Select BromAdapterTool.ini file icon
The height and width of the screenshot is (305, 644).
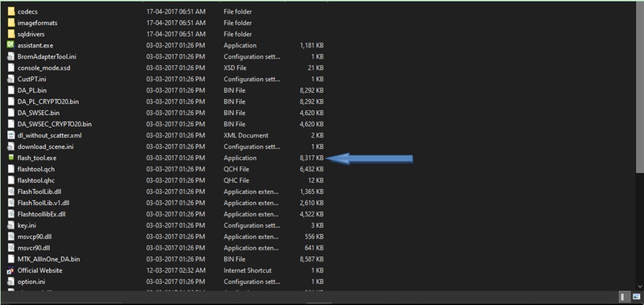[x=11, y=56]
